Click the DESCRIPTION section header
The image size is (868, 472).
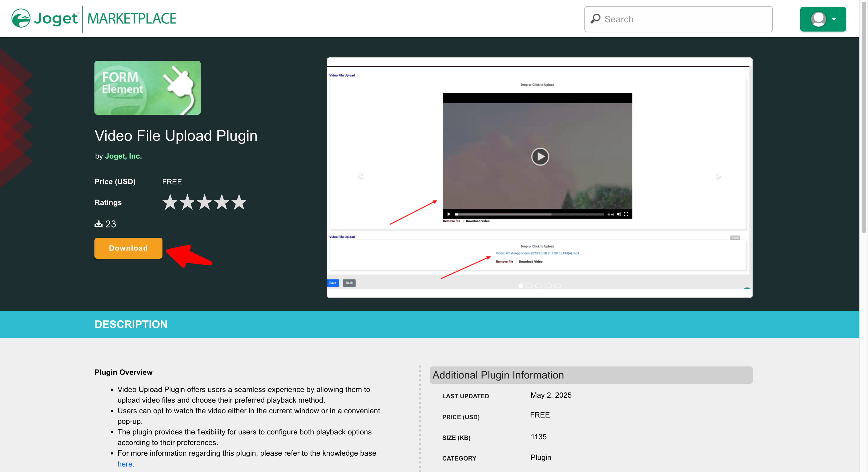click(131, 324)
